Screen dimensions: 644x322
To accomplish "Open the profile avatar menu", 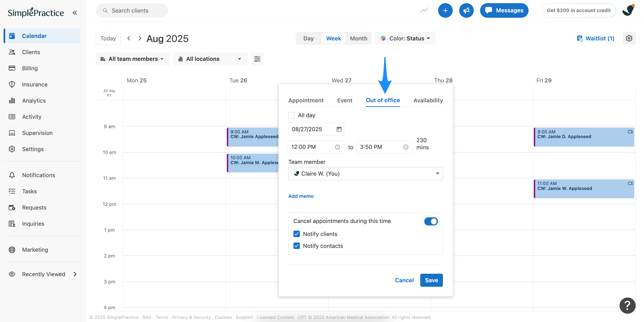I will 629,10.
